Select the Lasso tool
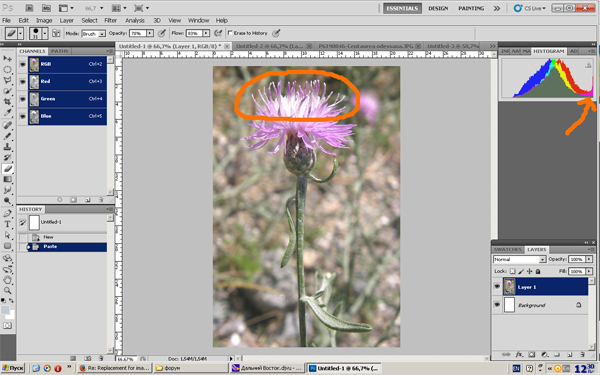 coord(7,80)
